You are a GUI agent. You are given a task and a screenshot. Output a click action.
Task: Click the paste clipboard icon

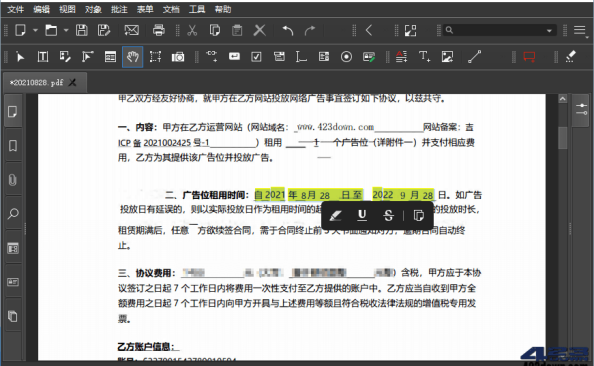[x=237, y=30]
